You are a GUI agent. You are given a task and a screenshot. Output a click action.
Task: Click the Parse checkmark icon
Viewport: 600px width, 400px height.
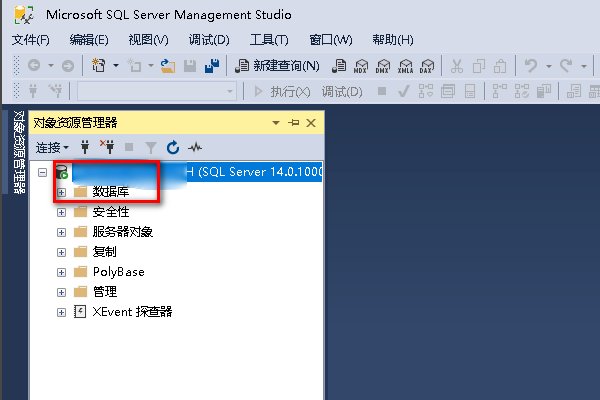click(x=403, y=91)
